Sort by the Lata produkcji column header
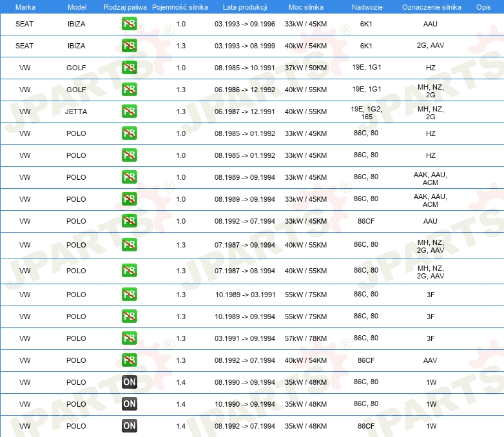The height and width of the screenshot is (437, 504). pyautogui.click(x=244, y=6)
